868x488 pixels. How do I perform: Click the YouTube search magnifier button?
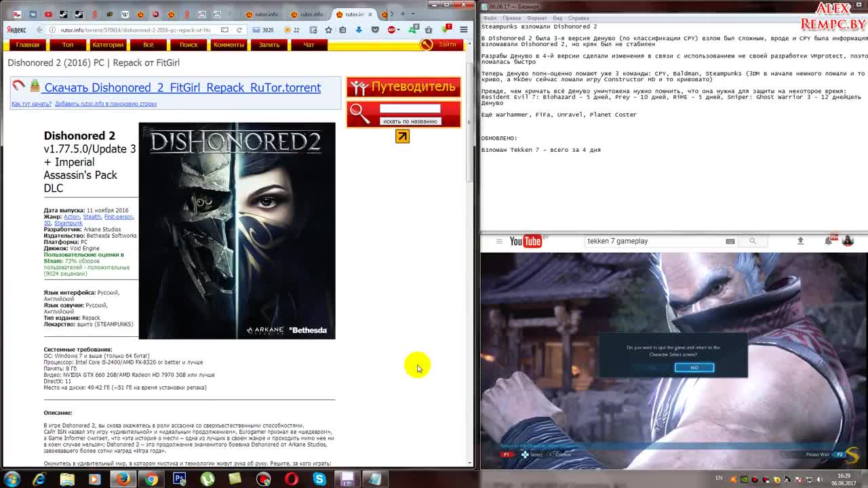[752, 241]
